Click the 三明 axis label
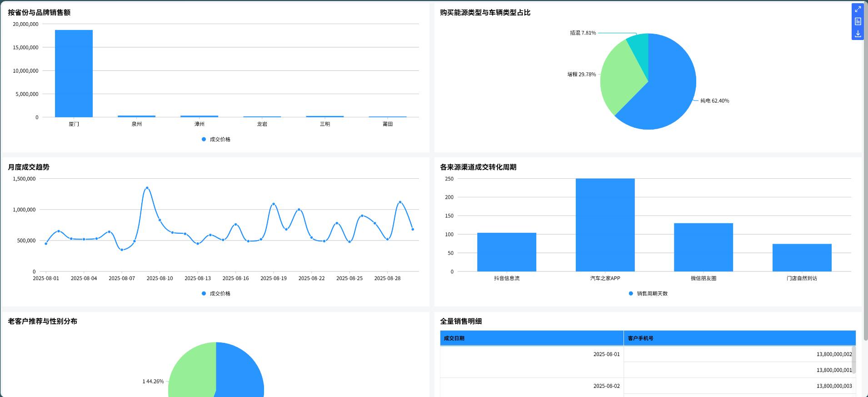Image resolution: width=868 pixels, height=397 pixels. pyautogui.click(x=325, y=124)
